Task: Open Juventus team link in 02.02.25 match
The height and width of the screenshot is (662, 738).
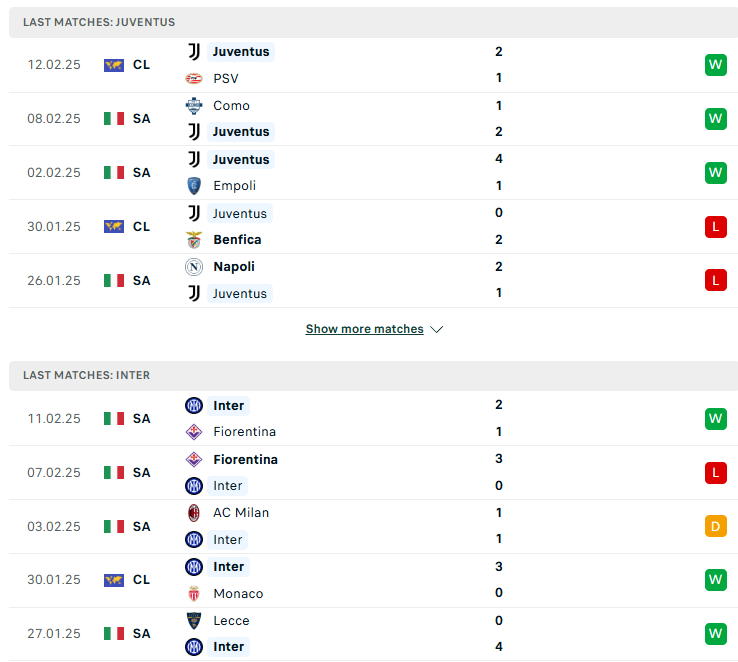Action: 241,160
